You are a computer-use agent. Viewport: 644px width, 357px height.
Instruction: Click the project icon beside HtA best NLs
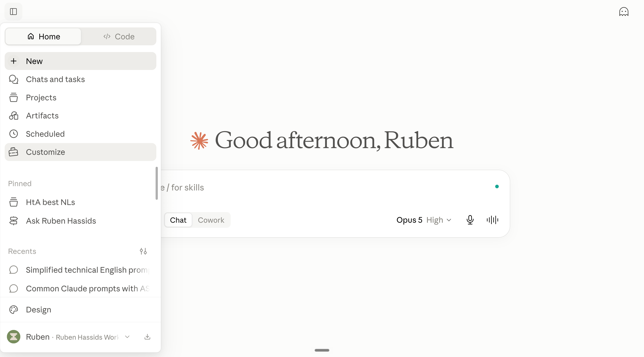click(13, 202)
